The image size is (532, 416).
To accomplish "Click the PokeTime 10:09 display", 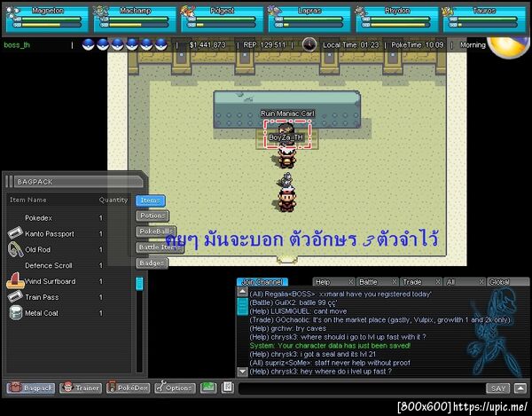I will click(x=418, y=44).
